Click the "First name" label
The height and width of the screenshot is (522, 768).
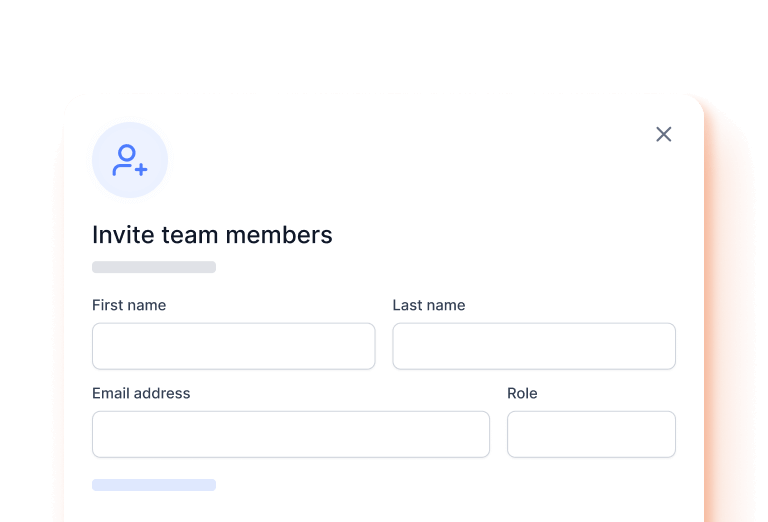(x=129, y=305)
